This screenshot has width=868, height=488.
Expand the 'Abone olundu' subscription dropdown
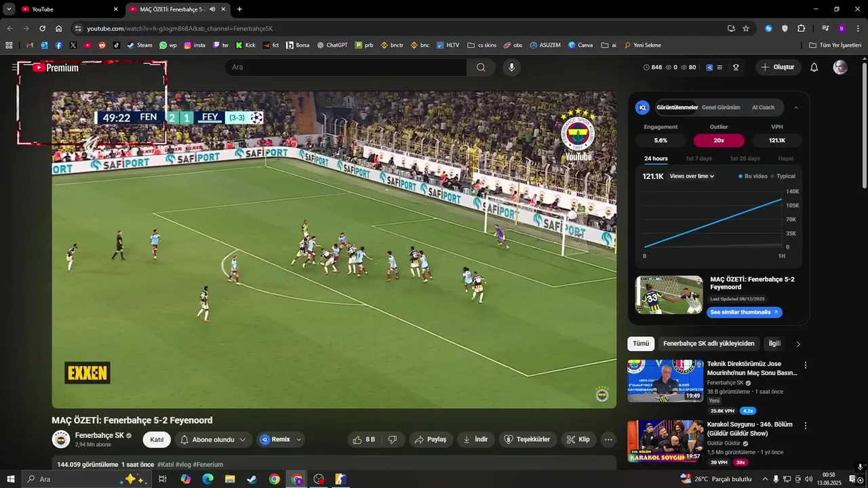[x=242, y=439]
